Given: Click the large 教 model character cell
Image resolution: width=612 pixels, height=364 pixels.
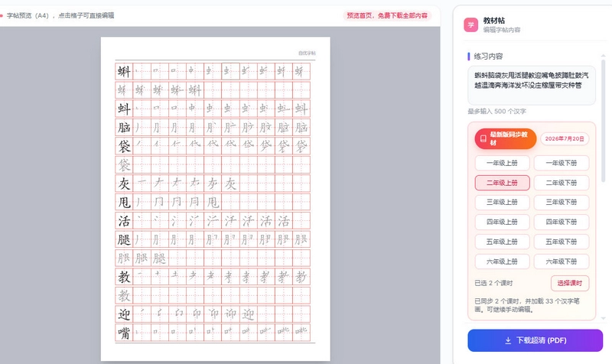Looking at the screenshot, I should (x=124, y=277).
